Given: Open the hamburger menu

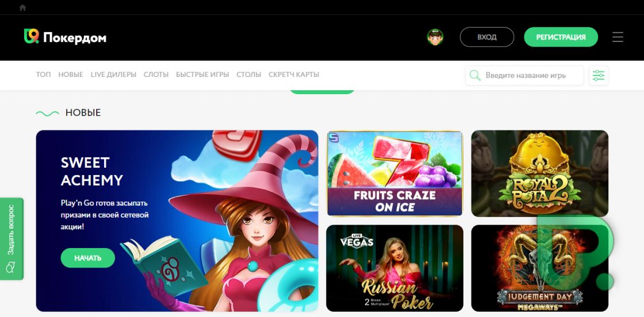Looking at the screenshot, I should [x=618, y=37].
